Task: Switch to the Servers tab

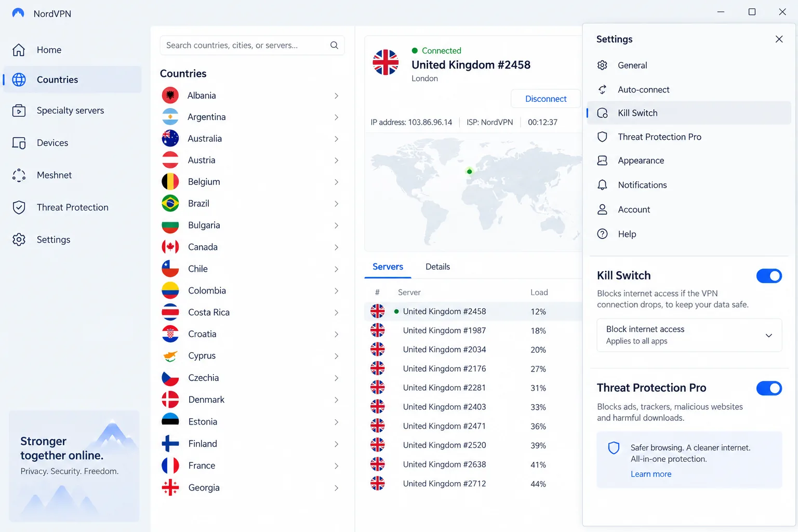Action: click(388, 267)
